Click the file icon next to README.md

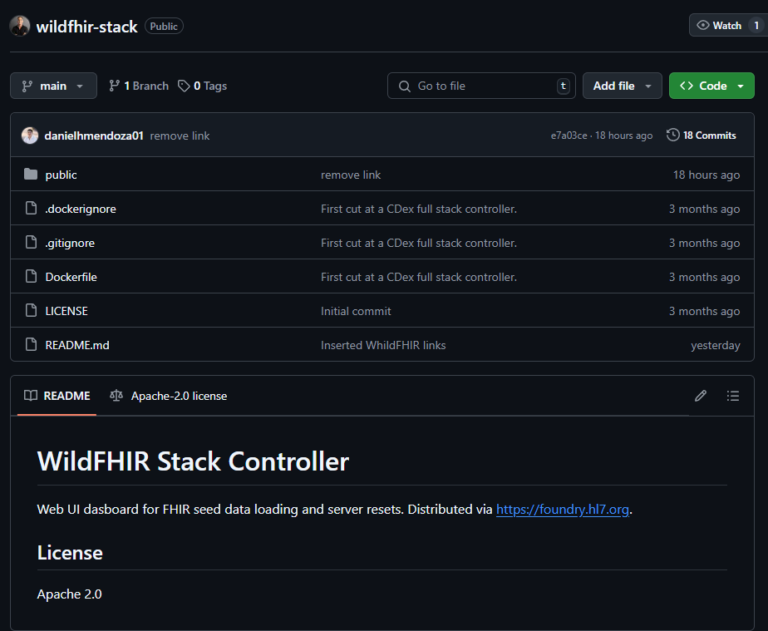31,344
